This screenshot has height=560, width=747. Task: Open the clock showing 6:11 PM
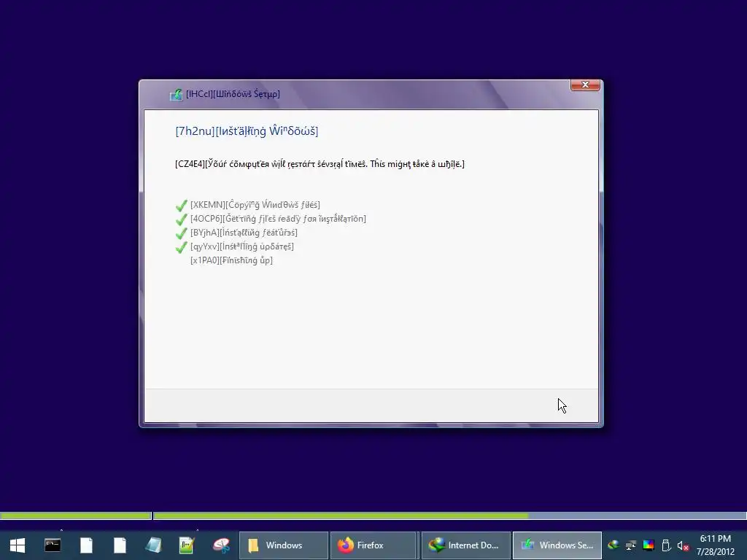point(715,545)
